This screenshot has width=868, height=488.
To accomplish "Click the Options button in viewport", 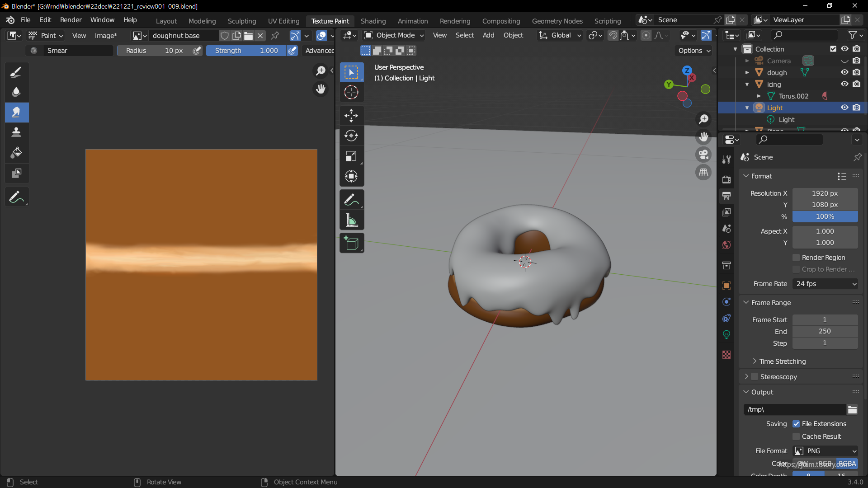I will click(694, 51).
